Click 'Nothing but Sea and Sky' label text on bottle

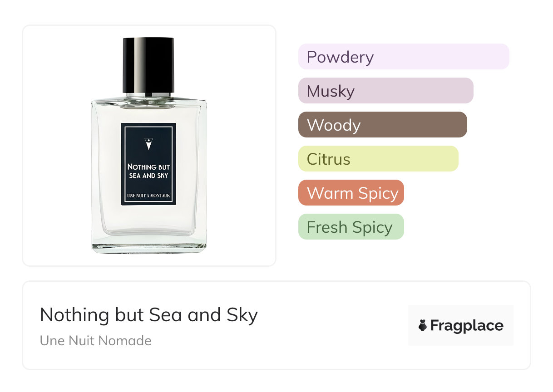tap(148, 171)
